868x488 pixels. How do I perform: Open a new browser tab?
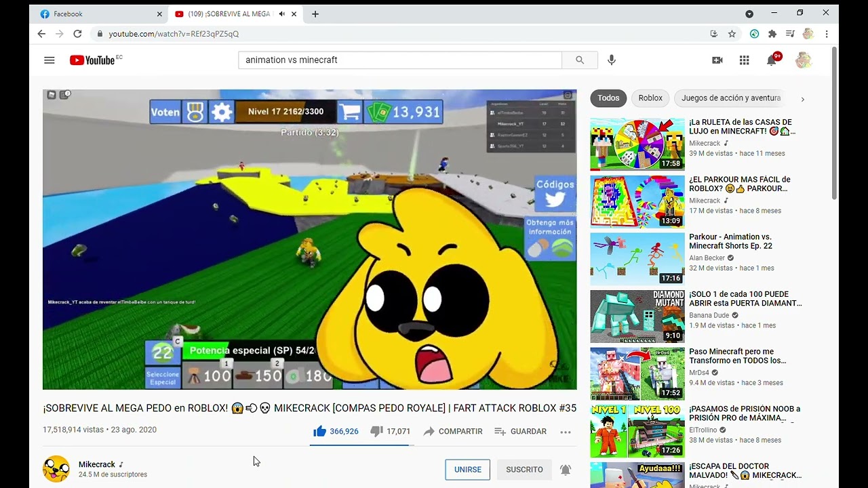[315, 14]
